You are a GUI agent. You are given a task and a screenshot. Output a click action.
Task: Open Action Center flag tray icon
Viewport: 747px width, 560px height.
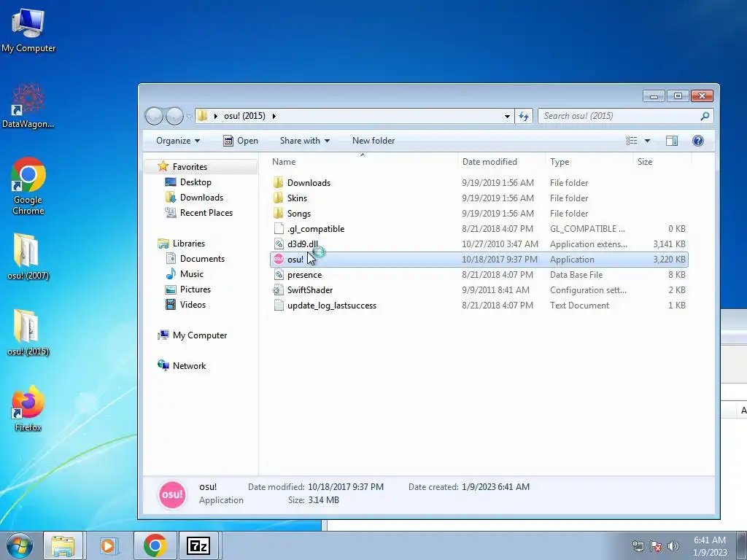(x=656, y=546)
